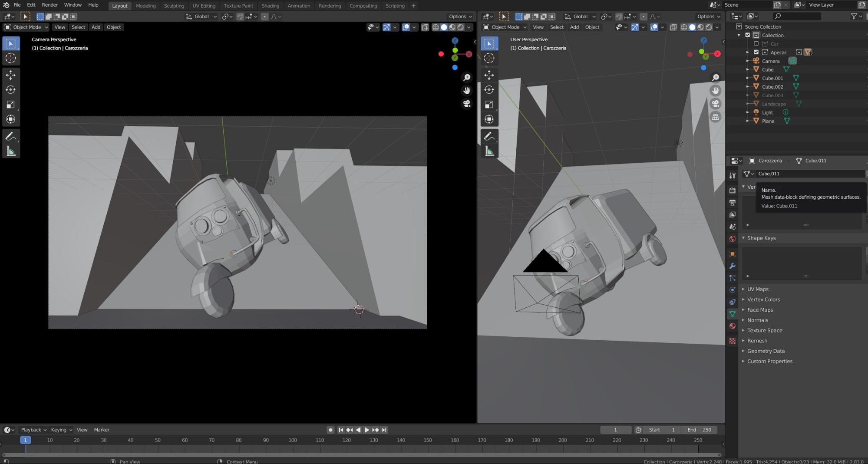This screenshot has width=868, height=464.
Task: Open the Modifier properties wrench tab
Action: click(733, 266)
